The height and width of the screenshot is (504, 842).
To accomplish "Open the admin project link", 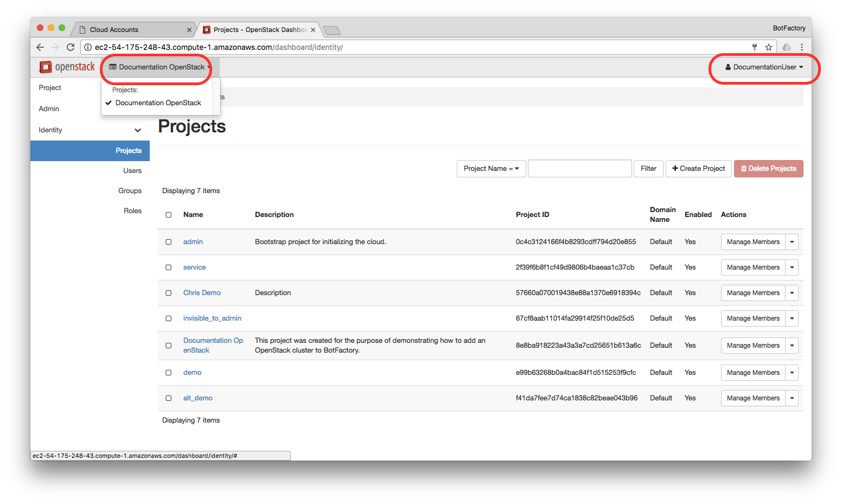I will click(x=193, y=242).
